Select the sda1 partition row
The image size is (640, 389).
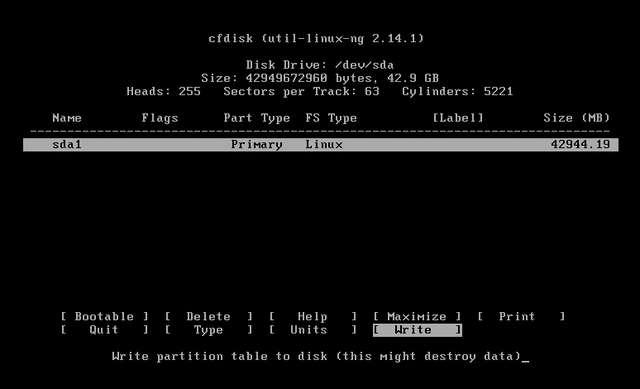click(x=320, y=144)
